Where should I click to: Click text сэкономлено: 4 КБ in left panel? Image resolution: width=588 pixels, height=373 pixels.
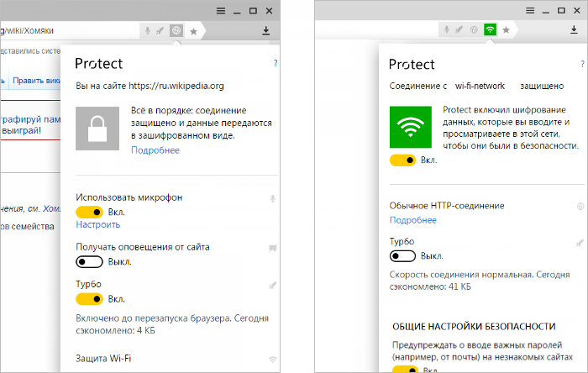[115, 331]
